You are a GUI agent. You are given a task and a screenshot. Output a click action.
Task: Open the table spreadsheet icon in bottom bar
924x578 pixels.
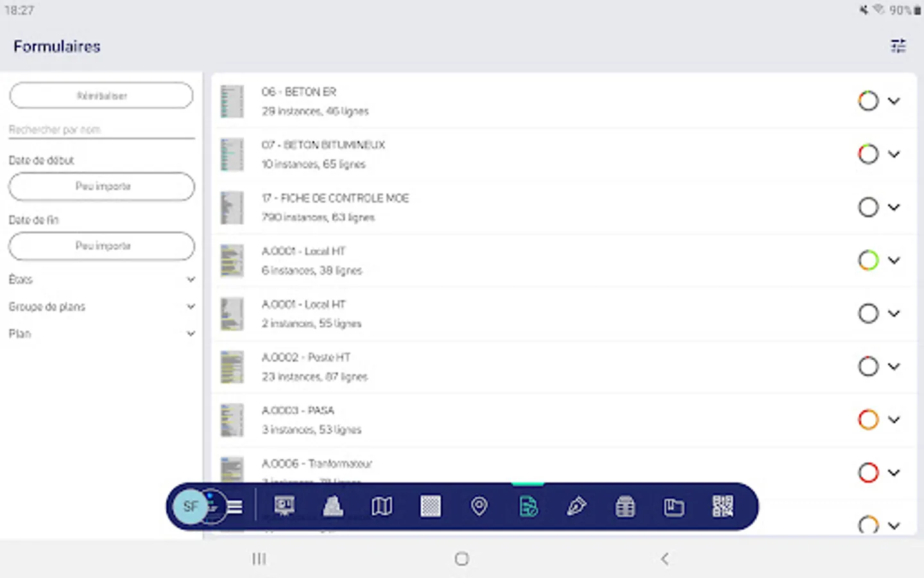click(625, 507)
